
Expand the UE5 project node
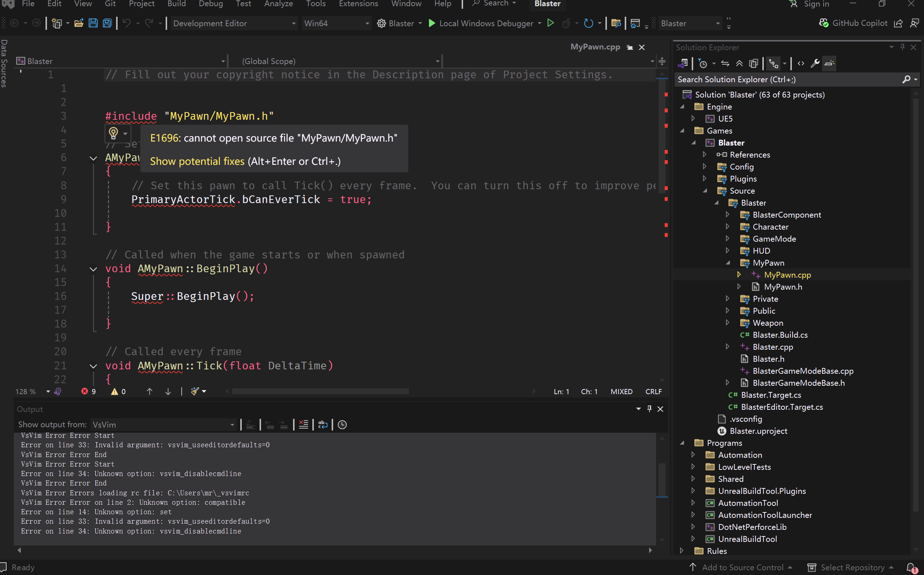(x=693, y=118)
